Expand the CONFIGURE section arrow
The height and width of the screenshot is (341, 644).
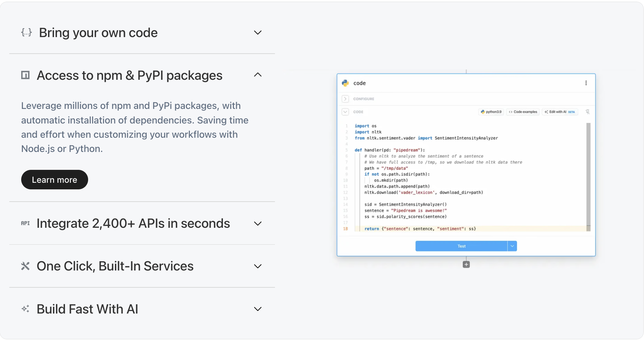coord(345,99)
